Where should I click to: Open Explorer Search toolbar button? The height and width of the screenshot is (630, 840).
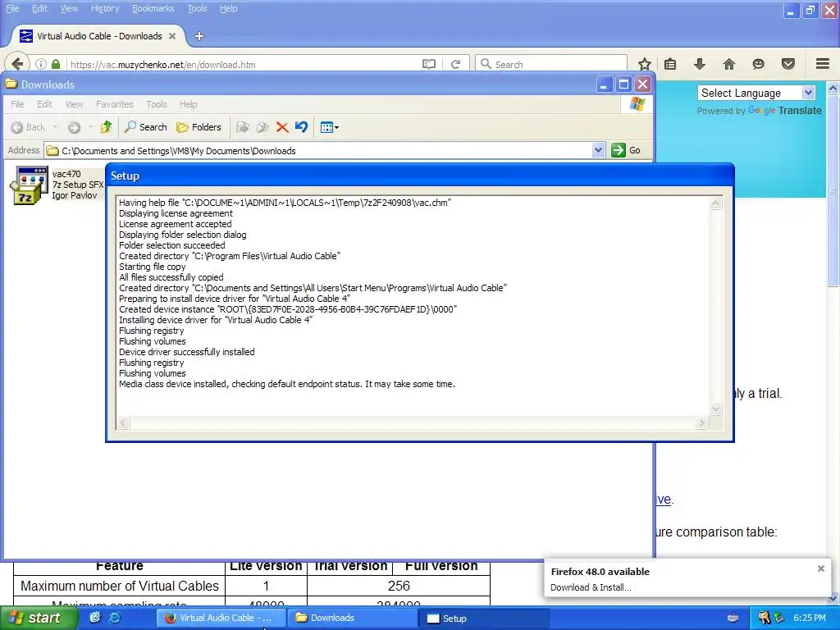click(146, 127)
